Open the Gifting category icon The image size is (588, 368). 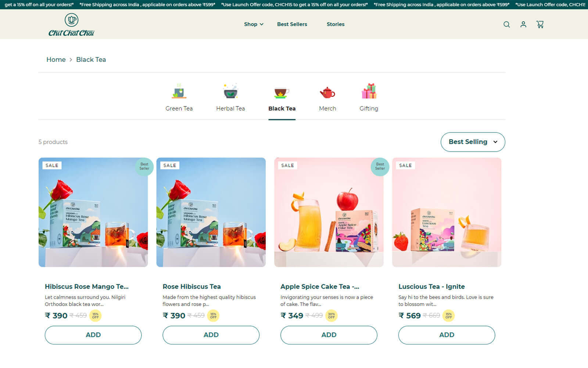369,92
